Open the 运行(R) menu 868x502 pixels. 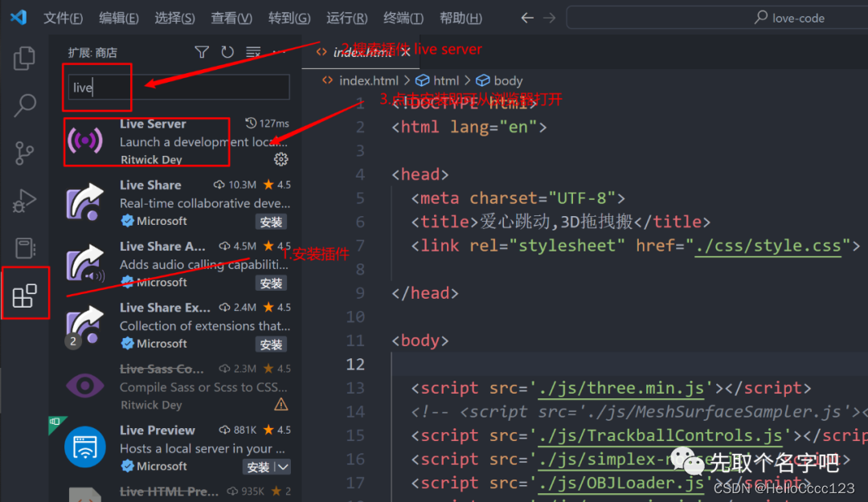(x=346, y=18)
